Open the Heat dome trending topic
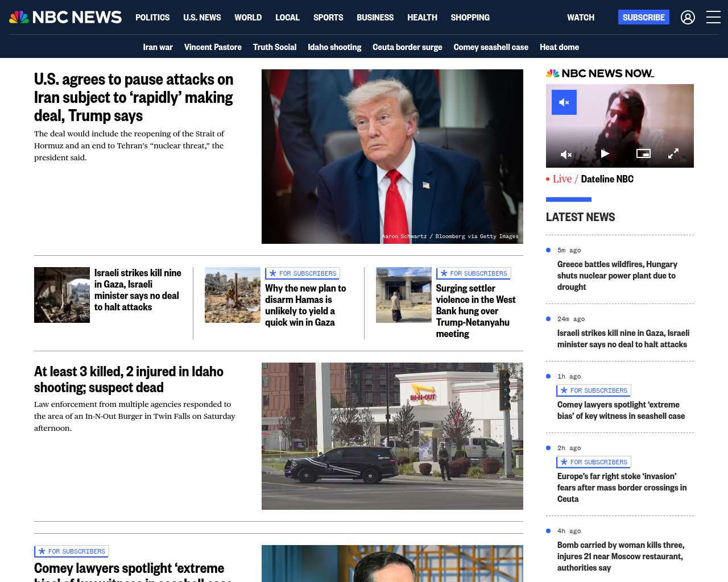 pyautogui.click(x=559, y=47)
